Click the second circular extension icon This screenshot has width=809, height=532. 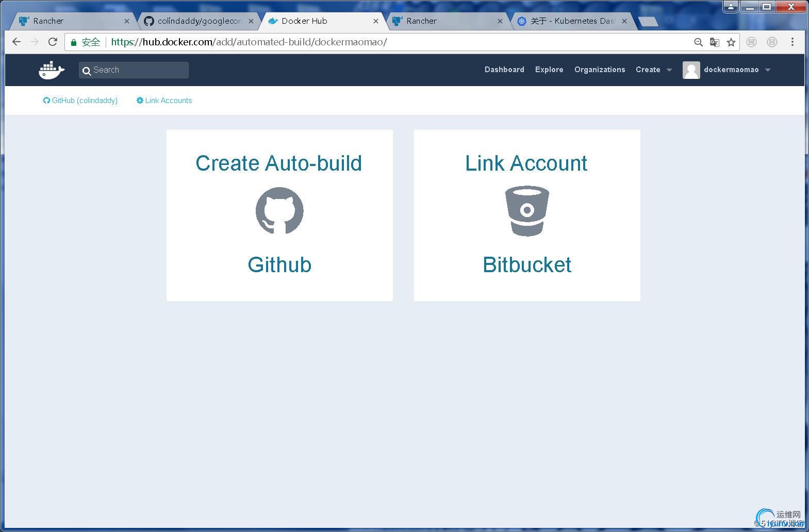click(x=772, y=42)
